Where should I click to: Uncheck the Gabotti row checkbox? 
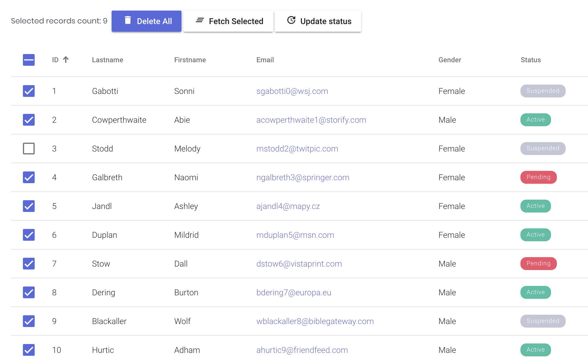coord(29,91)
